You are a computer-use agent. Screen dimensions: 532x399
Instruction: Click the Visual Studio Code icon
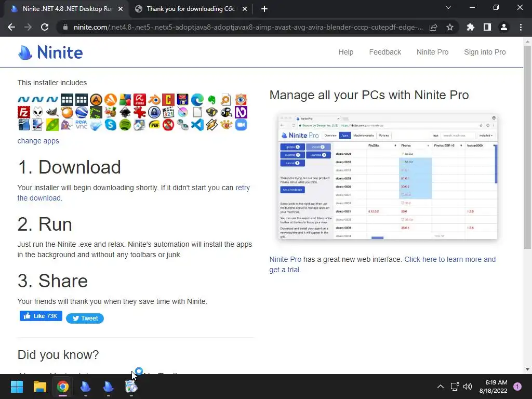tap(197, 125)
